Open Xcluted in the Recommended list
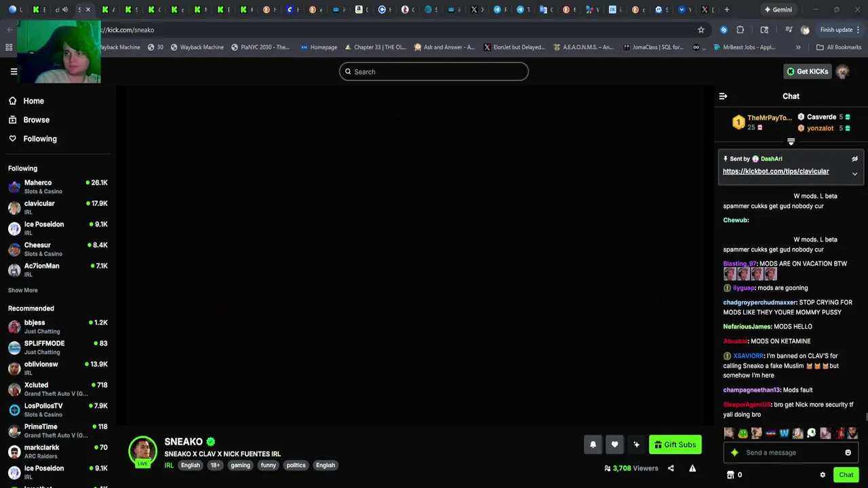 click(58, 389)
